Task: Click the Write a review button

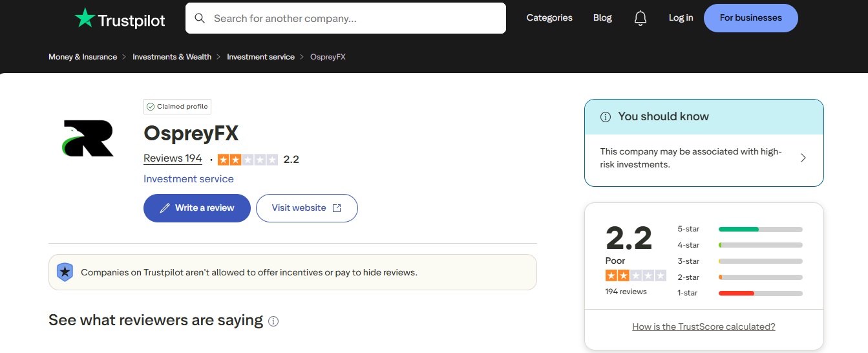Action: (x=196, y=208)
